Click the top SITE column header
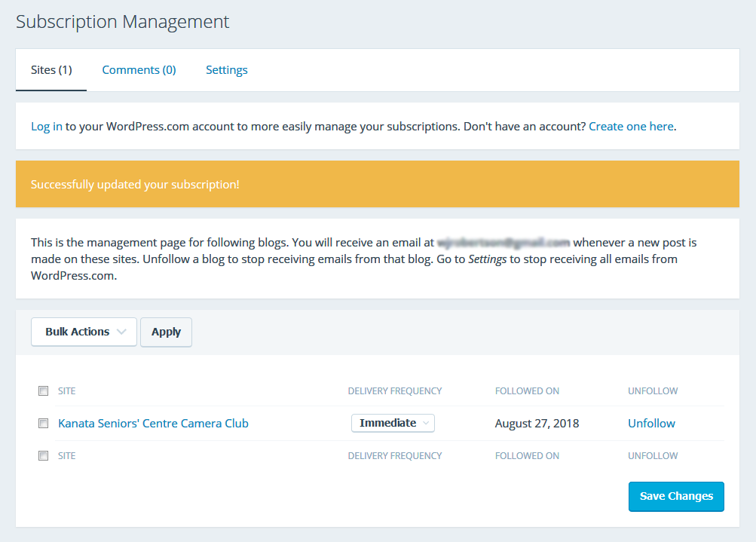The image size is (756, 542). (66, 391)
